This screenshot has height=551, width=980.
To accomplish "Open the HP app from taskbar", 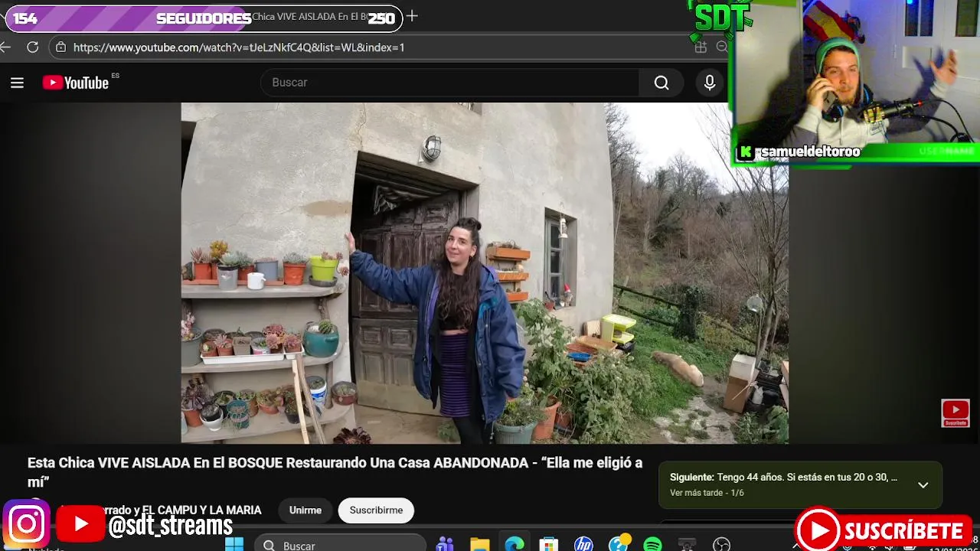I will [583, 545].
